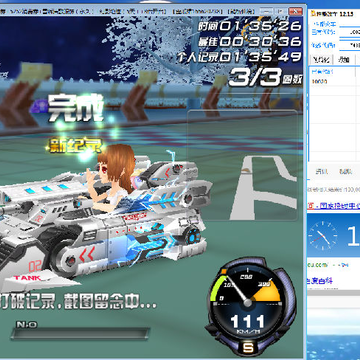The height and width of the screenshot is (360, 360).
Task: Click the track minimap panel
Action: pos(242,165)
